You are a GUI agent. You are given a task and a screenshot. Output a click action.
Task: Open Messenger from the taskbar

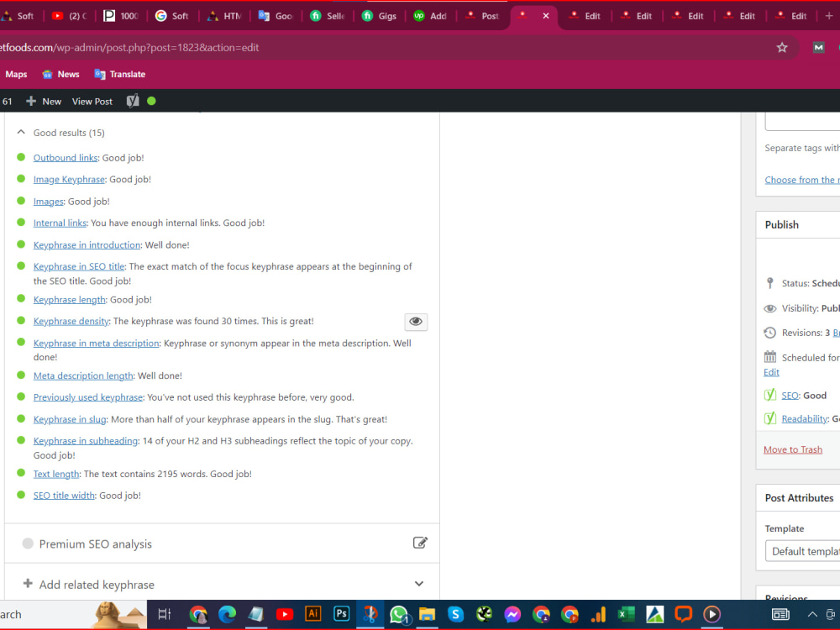pos(512,614)
